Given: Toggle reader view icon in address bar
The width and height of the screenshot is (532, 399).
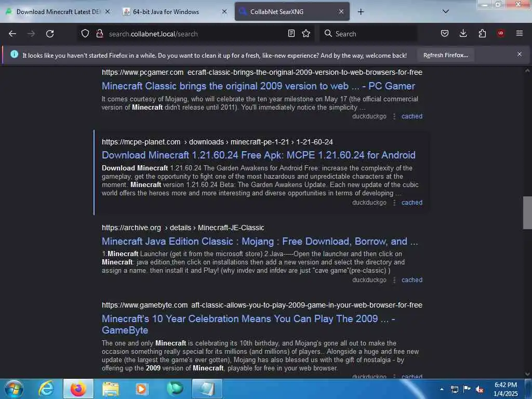Looking at the screenshot, I should click(291, 34).
